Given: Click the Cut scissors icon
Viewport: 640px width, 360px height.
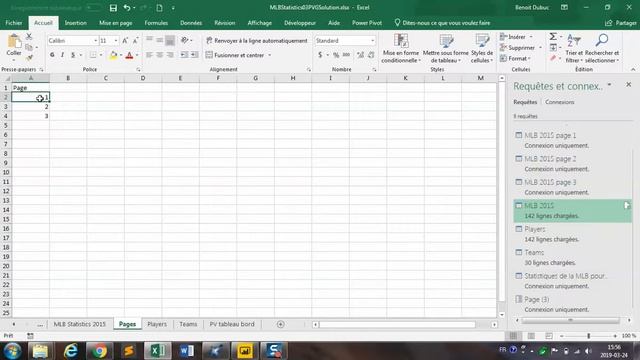Looking at the screenshot, I should tap(29, 36).
